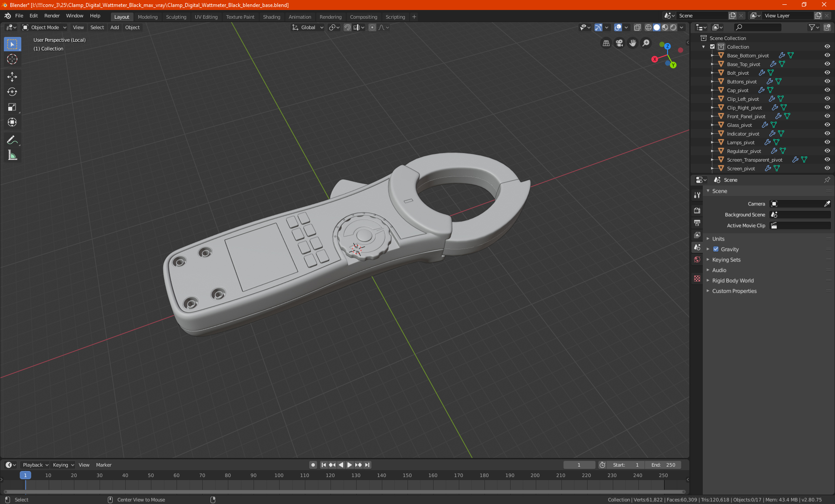Open the Texture properties tab
The height and width of the screenshot is (504, 835).
coord(697,279)
